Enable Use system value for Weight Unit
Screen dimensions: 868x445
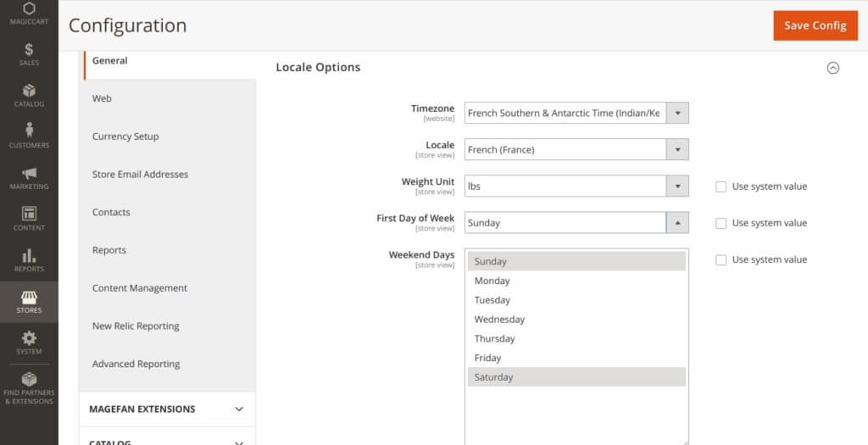[721, 186]
